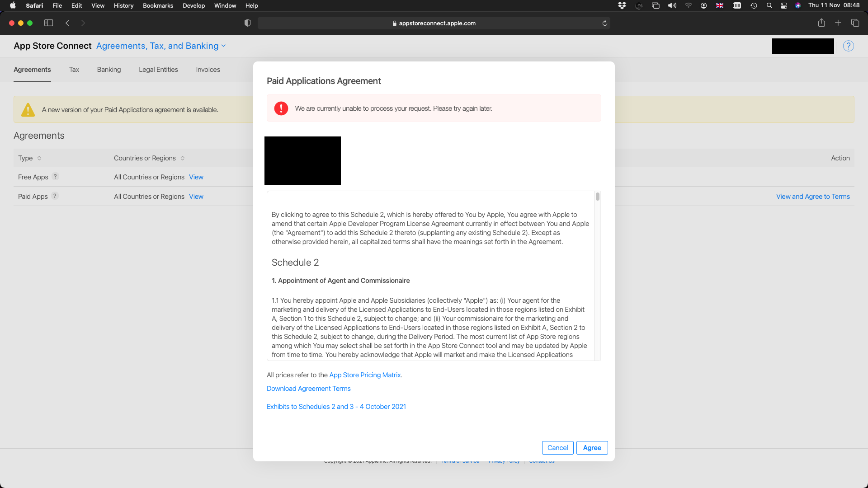The height and width of the screenshot is (488, 868).
Task: Open the screen mirroring menu bar icon
Action: coord(656,5)
